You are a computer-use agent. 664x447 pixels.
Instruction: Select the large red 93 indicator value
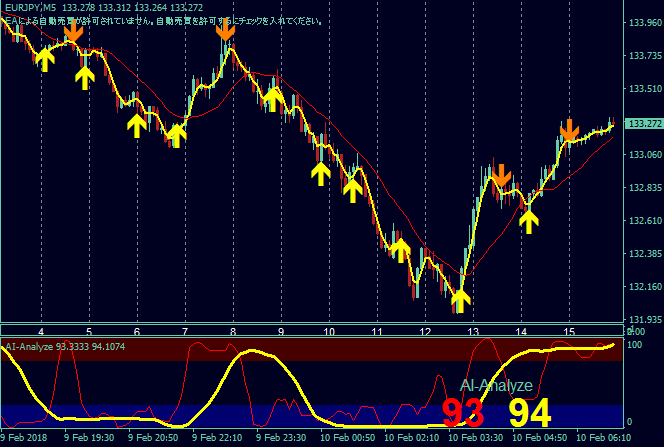tap(463, 412)
